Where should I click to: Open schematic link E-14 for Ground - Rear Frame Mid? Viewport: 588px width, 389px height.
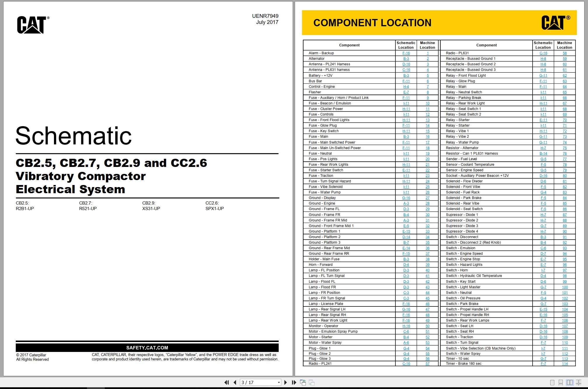click(x=406, y=248)
